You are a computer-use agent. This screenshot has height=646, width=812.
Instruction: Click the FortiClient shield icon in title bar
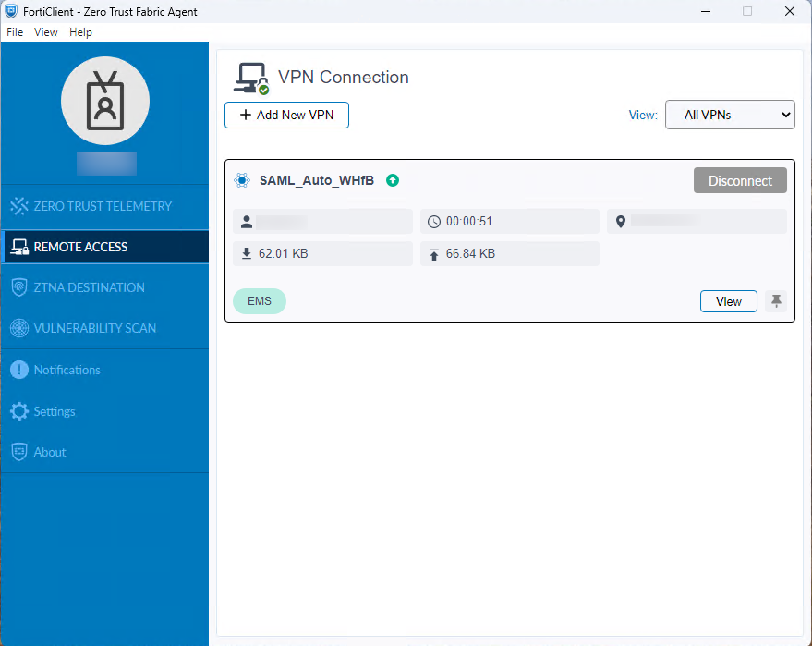11,11
